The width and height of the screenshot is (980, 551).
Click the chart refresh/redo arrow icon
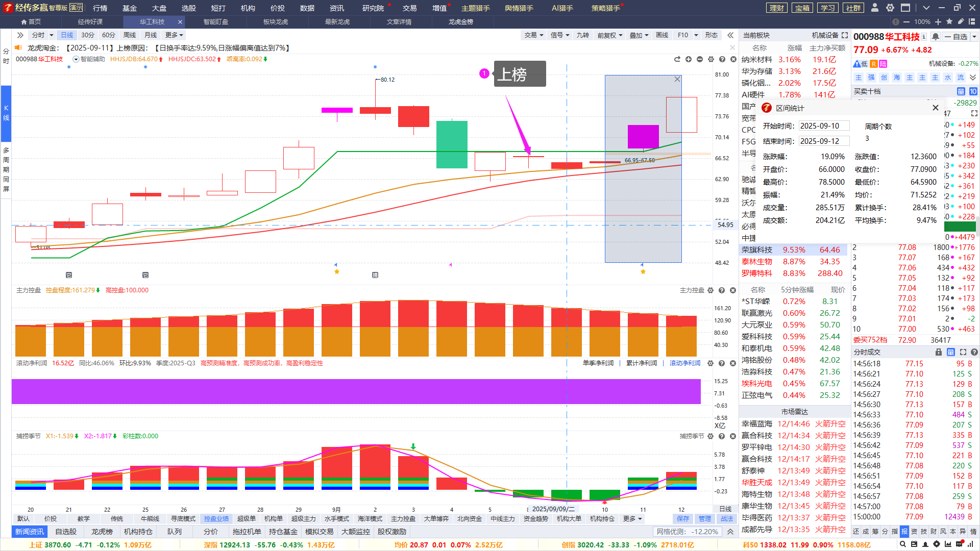click(x=677, y=59)
